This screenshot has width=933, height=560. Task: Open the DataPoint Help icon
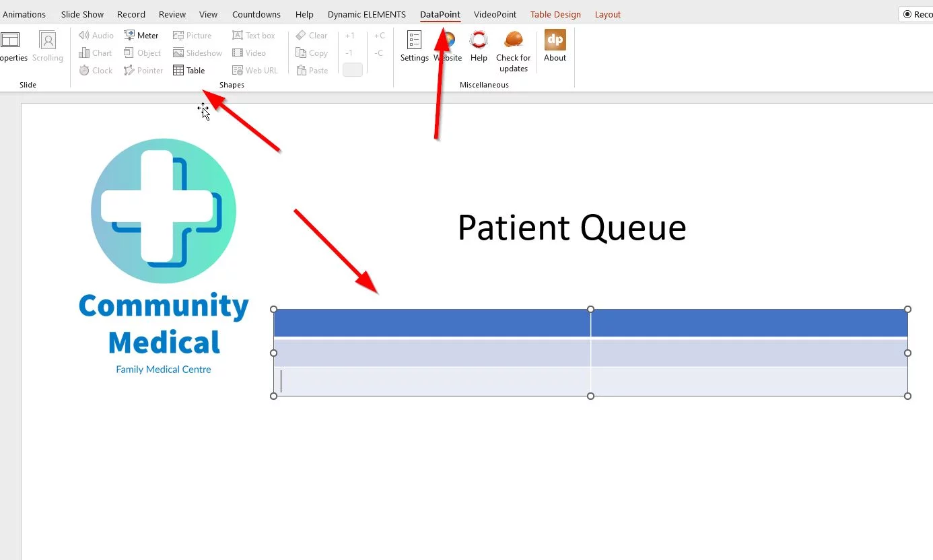pos(479,46)
